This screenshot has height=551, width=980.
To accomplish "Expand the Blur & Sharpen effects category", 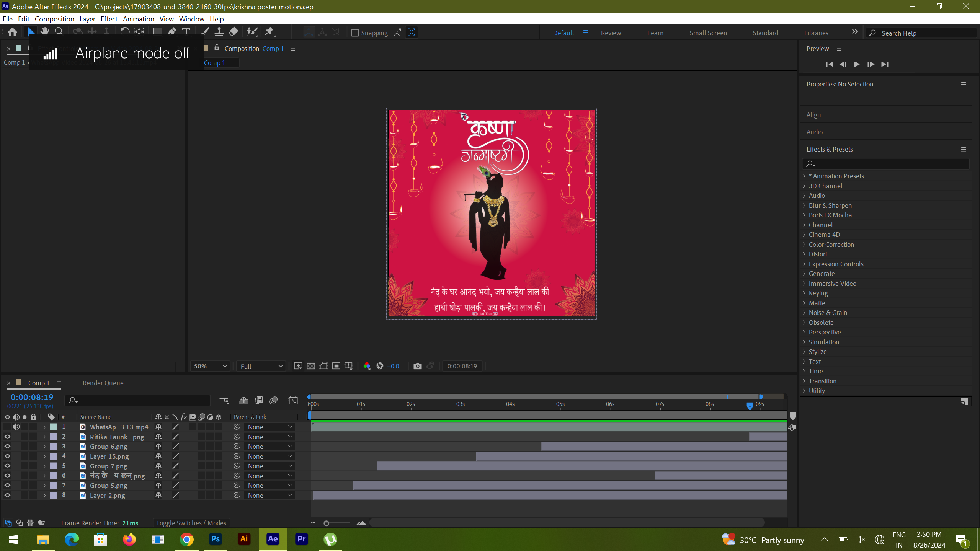I will pos(804,205).
